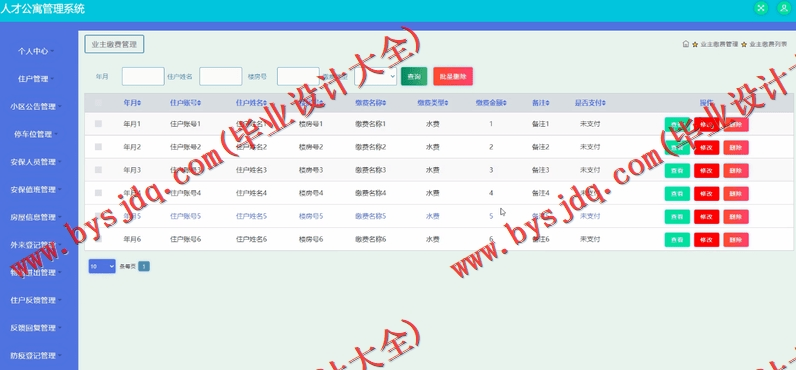
Task: Expand 停车位管理 sidebar menu
Action: click(x=36, y=134)
